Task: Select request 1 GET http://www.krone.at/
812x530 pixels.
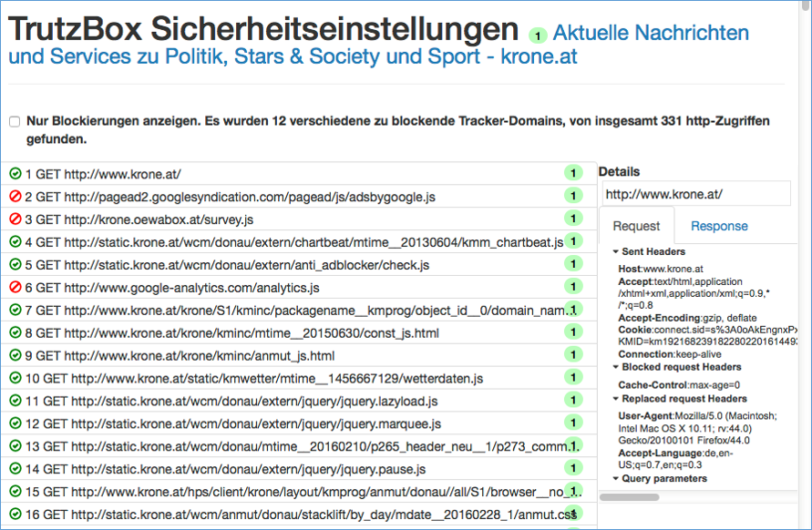Action: click(103, 175)
